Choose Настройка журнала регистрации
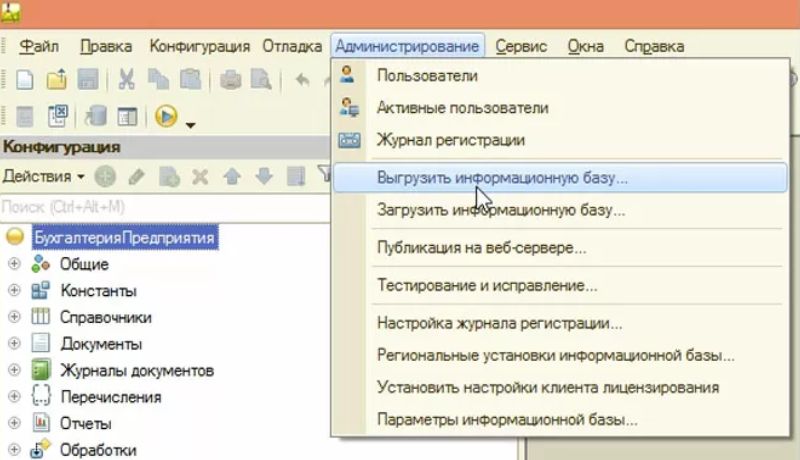Image resolution: width=800 pixels, height=460 pixels. pyautogui.click(x=560, y=323)
